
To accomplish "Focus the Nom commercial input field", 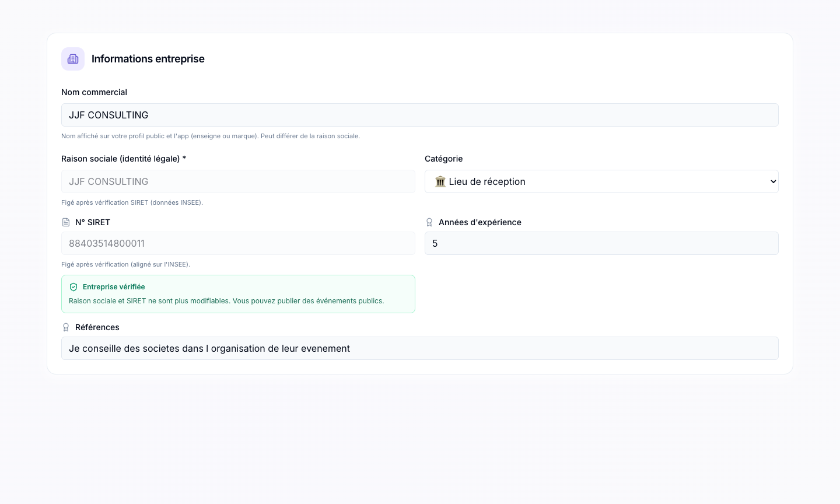I will pyautogui.click(x=420, y=115).
